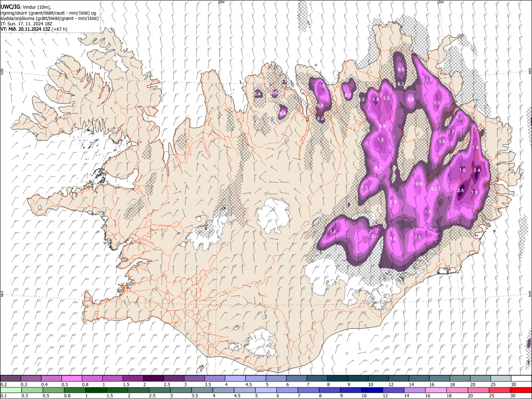Click the 2.6 precipitation value on the map
This screenshot has width=532, height=399.
pyautogui.click(x=461, y=191)
